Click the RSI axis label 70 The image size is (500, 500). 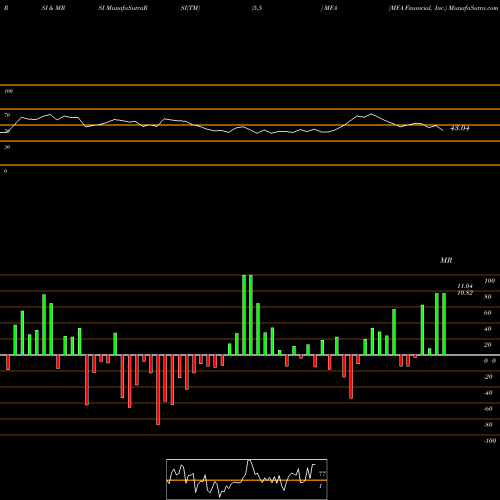pos(7,115)
